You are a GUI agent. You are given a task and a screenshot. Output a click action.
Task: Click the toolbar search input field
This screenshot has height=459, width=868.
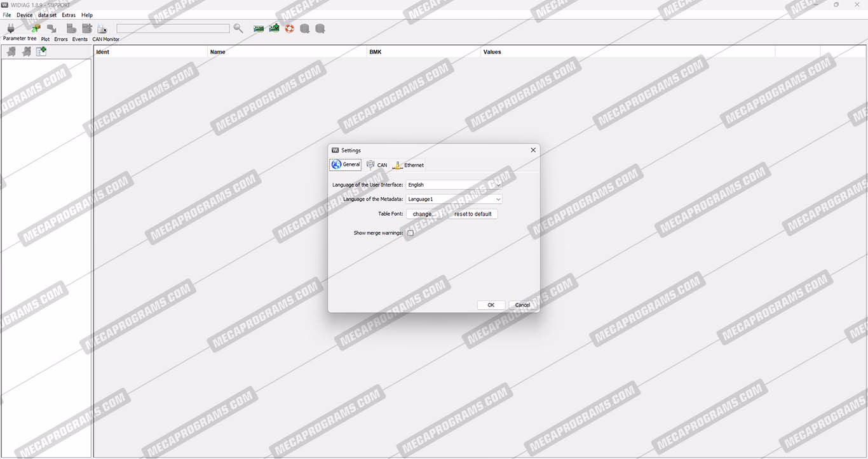click(x=173, y=29)
